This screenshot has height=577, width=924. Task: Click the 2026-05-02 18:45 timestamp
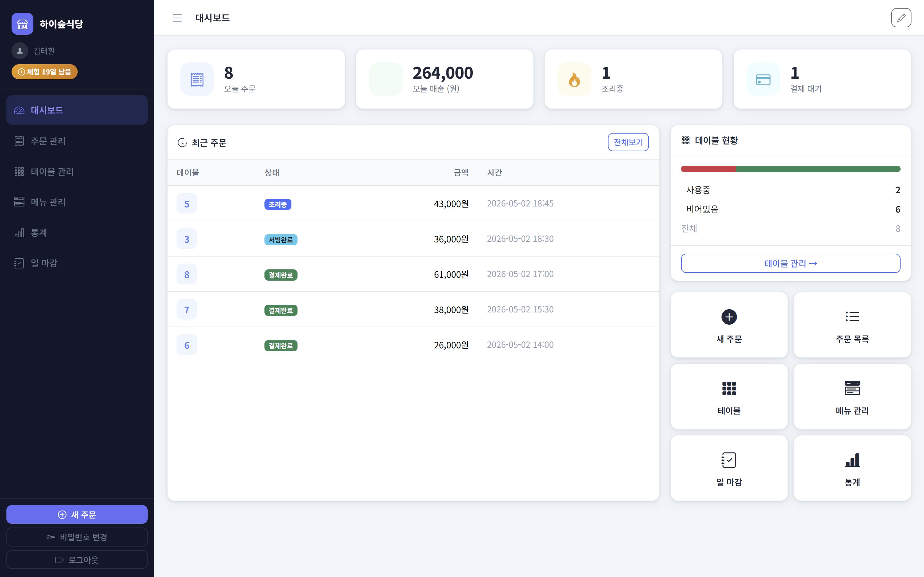click(520, 203)
